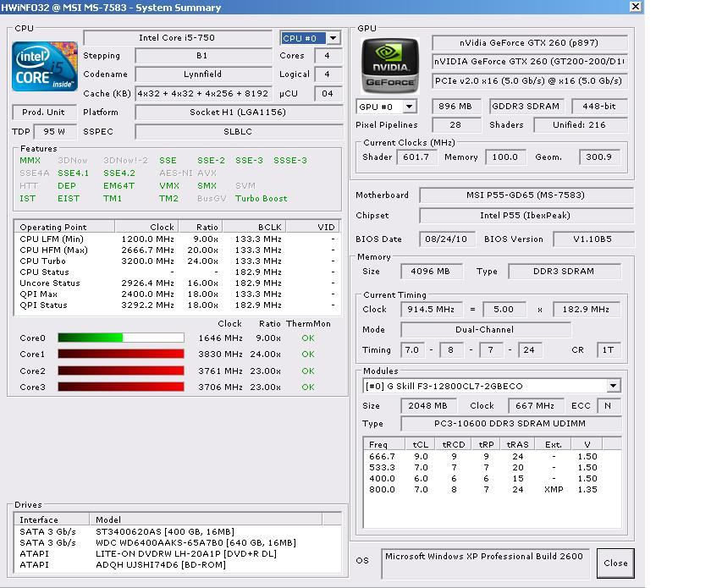Screen dimensions: 711x588
Task: Click the Interface column header in Drives
Action: point(52,519)
